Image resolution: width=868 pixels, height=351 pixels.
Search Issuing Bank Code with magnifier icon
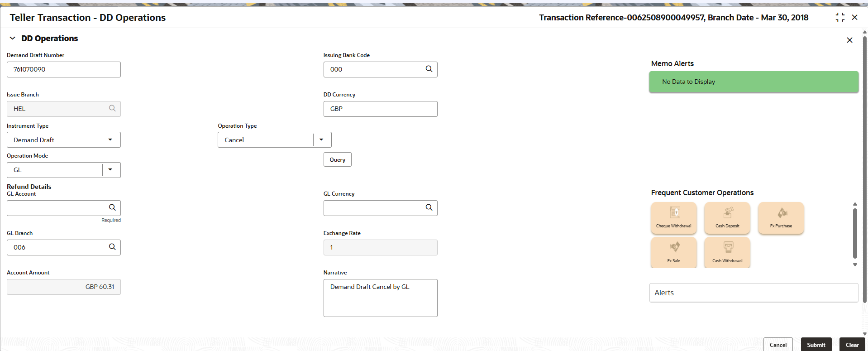tap(429, 69)
